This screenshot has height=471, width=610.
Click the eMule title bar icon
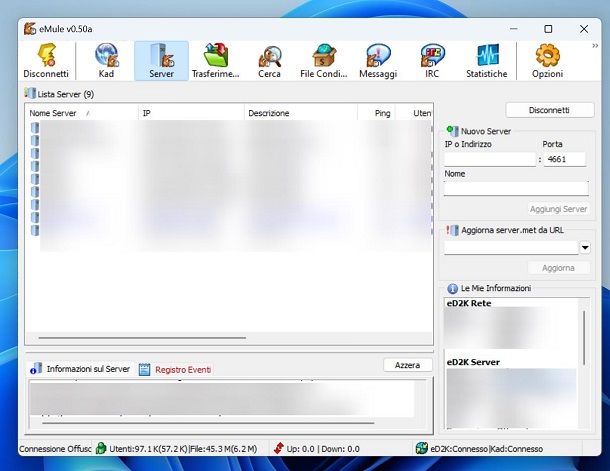[x=30, y=29]
